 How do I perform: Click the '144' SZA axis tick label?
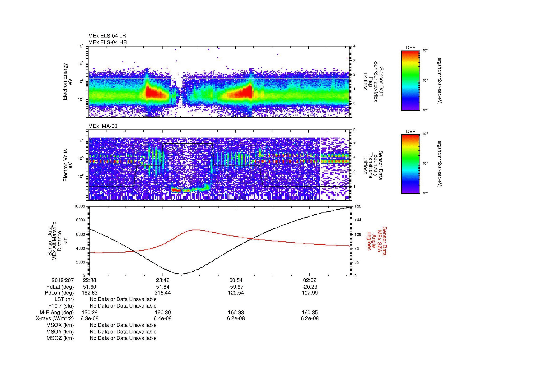tap(358, 220)
